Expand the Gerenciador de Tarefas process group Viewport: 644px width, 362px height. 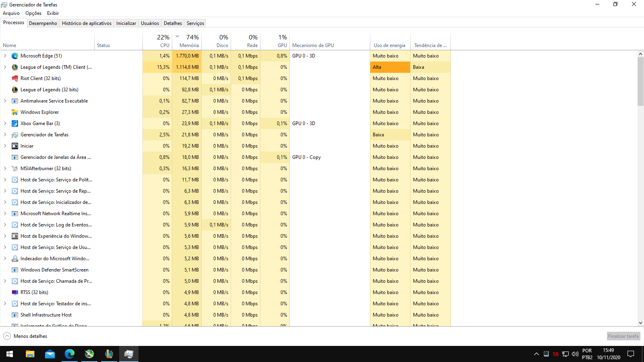pyautogui.click(x=5, y=135)
